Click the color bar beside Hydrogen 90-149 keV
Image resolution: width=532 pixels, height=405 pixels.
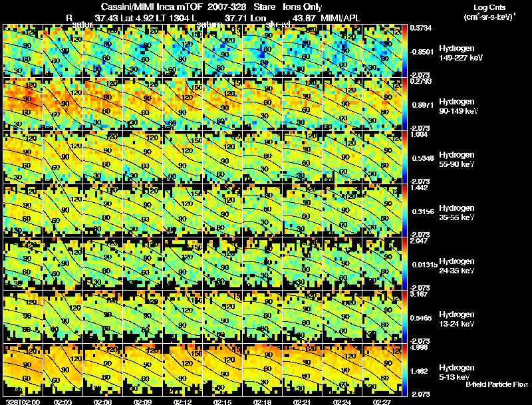click(x=404, y=104)
